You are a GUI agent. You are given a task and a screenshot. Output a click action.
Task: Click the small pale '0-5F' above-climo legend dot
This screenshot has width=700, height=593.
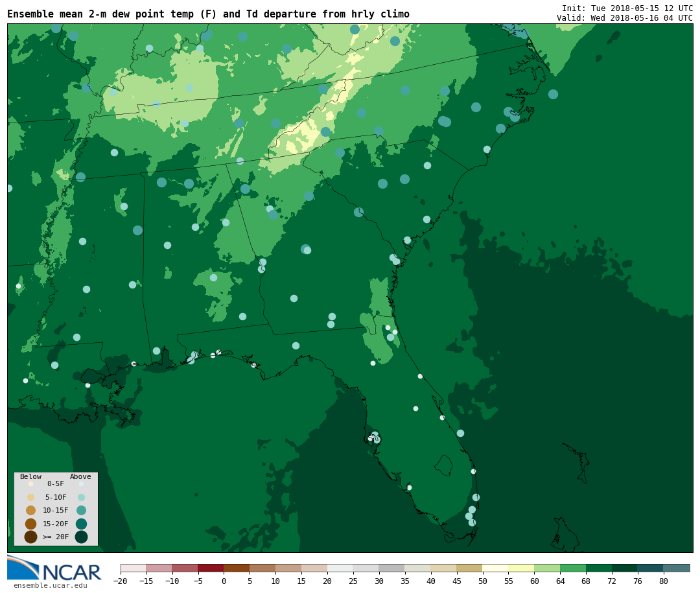click(x=81, y=483)
